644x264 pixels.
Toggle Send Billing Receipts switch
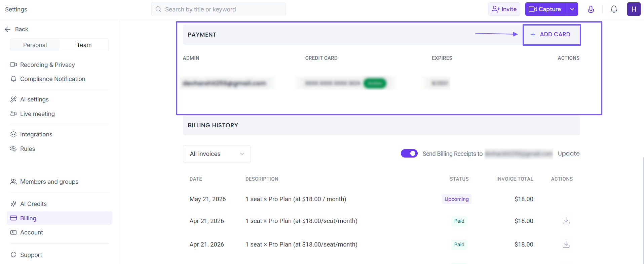[409, 153]
